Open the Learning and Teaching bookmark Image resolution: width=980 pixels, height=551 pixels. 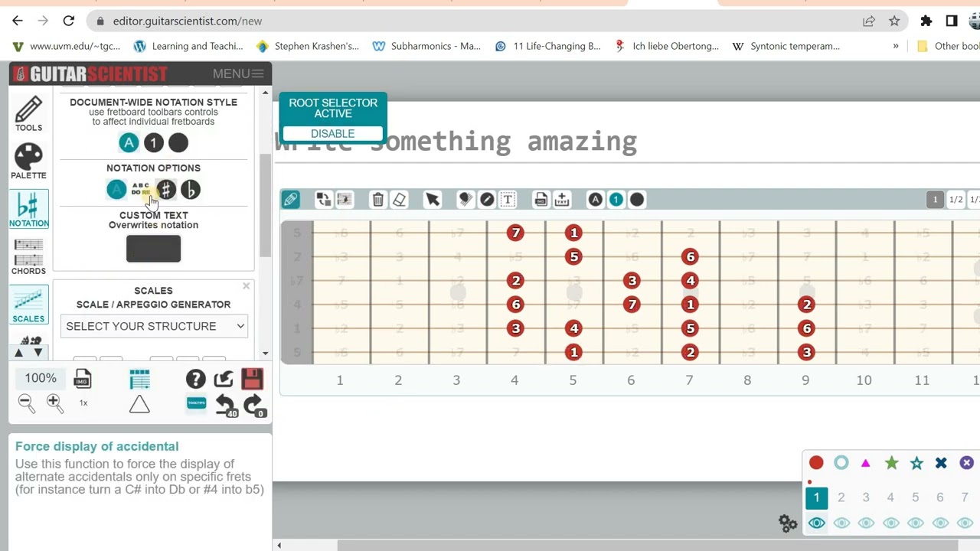188,46
